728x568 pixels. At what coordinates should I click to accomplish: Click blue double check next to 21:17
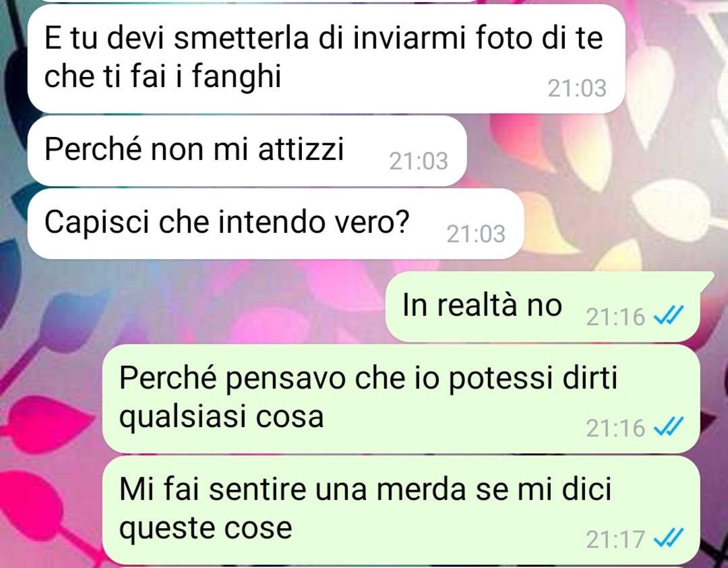click(669, 539)
